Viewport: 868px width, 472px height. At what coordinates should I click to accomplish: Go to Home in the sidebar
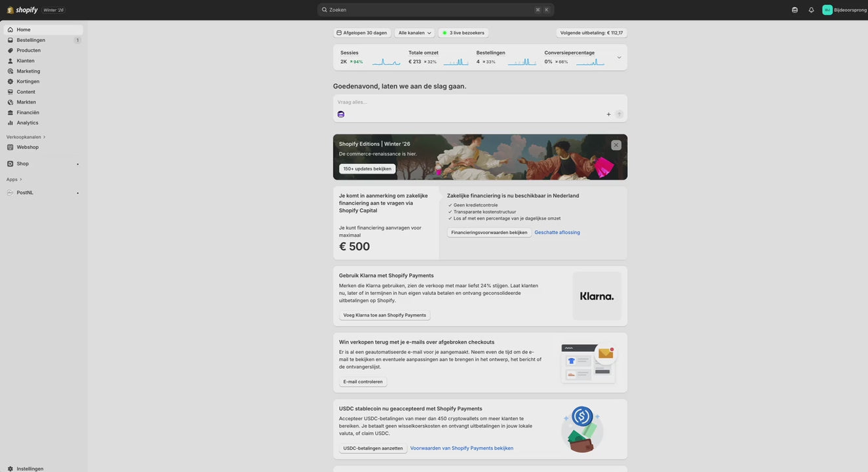(43, 29)
